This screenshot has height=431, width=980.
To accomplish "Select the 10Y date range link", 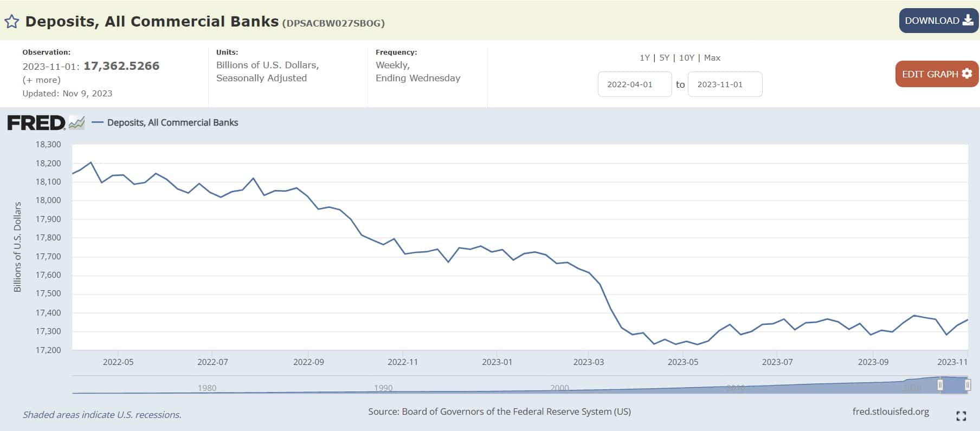I will 686,57.
